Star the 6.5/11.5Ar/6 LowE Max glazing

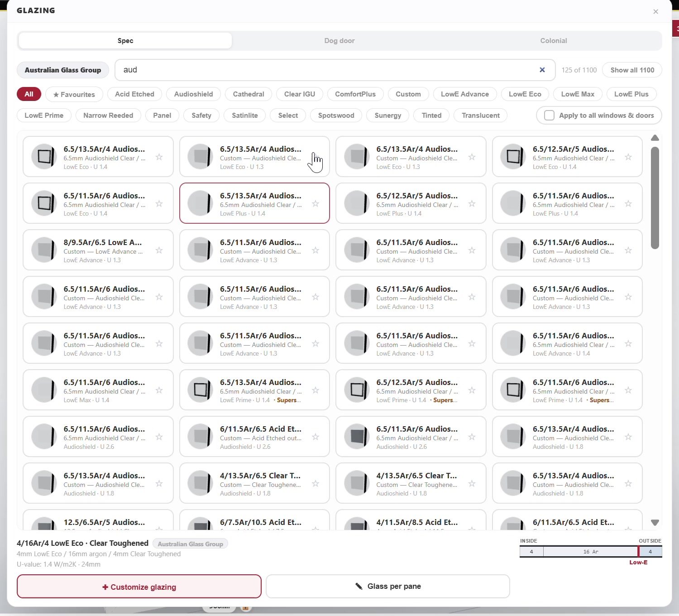click(x=159, y=390)
